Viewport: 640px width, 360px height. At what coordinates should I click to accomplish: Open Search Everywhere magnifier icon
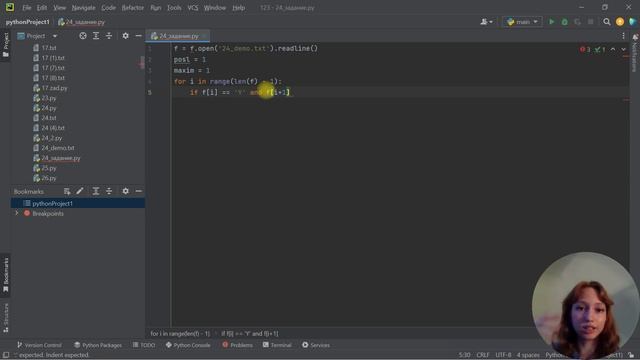(607, 22)
